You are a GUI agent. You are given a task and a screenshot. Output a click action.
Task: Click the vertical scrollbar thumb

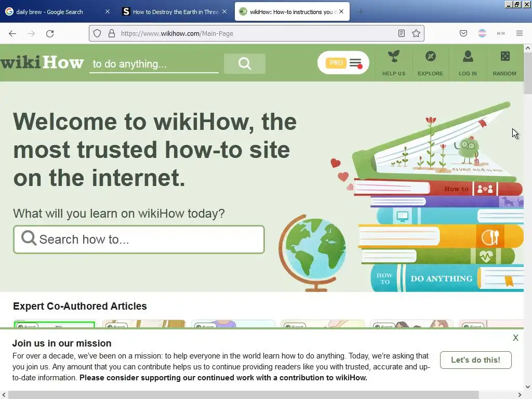click(x=528, y=73)
